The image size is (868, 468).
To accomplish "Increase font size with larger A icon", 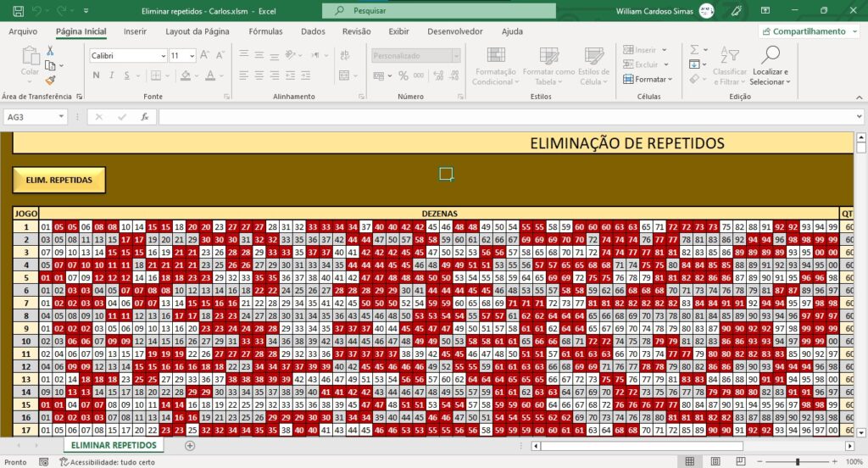I will [204, 55].
